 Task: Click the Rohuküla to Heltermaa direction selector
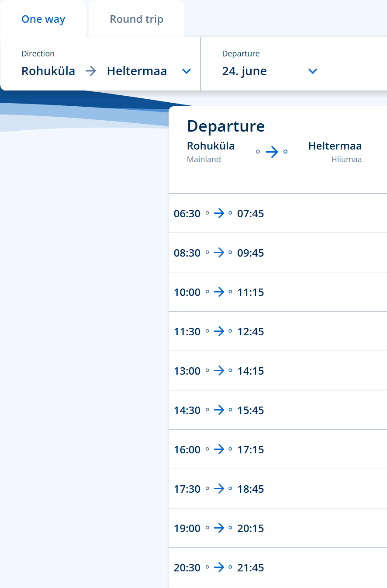tap(94, 71)
